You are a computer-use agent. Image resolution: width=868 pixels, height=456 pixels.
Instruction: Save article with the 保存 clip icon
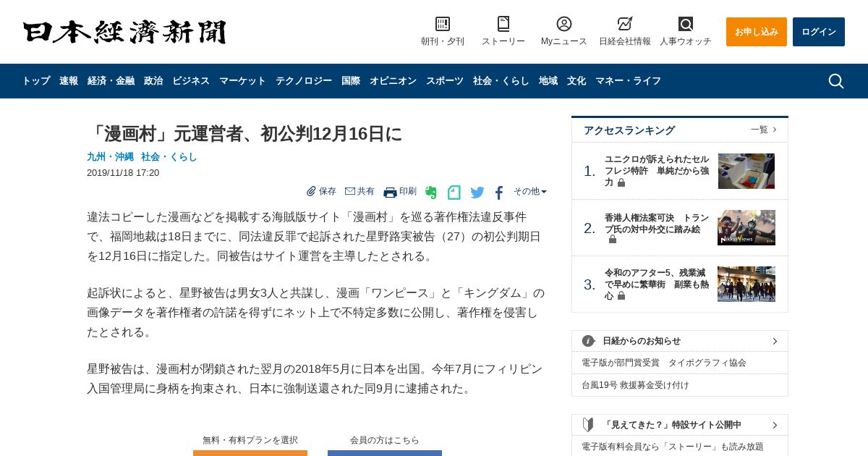coord(311,191)
